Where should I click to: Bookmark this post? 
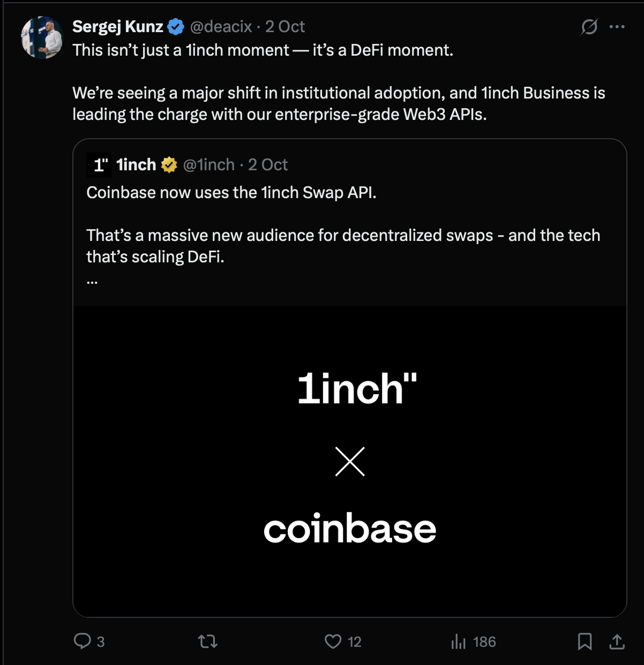pyautogui.click(x=585, y=641)
